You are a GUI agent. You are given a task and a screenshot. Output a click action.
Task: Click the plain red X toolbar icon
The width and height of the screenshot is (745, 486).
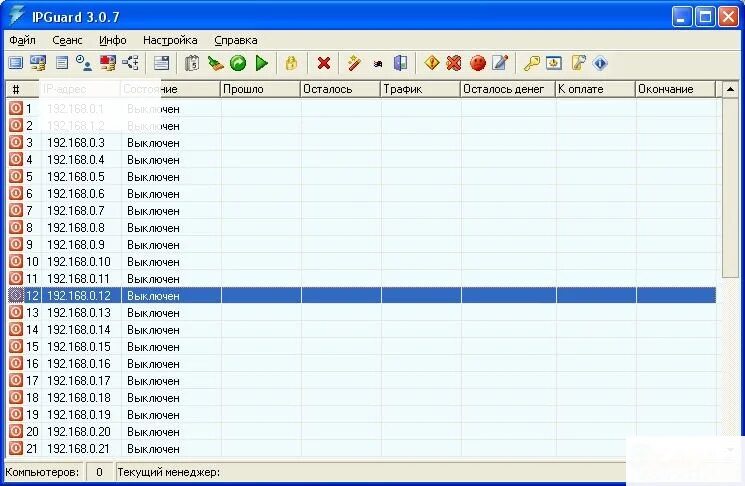(324, 63)
